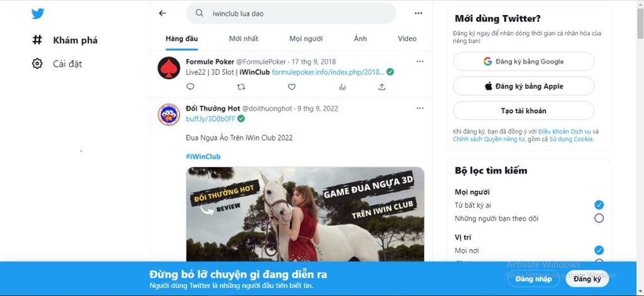The height and width of the screenshot is (296, 644).
Task: Select the 'Từ bất kỳ ai' filter option
Action: pyautogui.click(x=599, y=205)
